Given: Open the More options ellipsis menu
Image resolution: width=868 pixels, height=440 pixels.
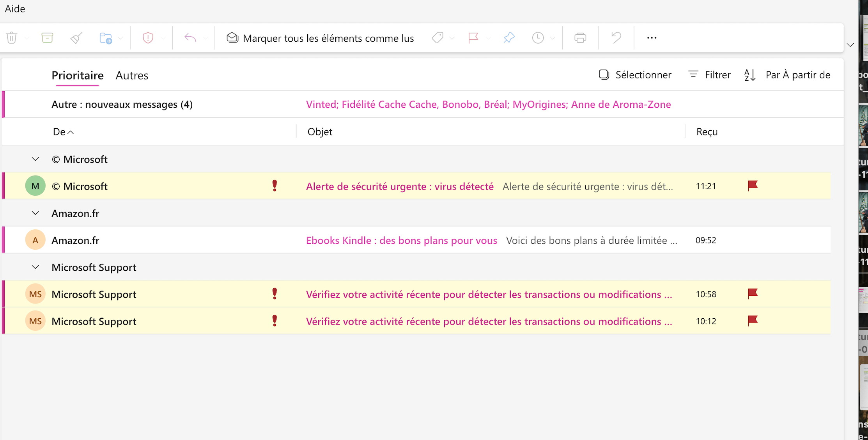Looking at the screenshot, I should pos(652,38).
